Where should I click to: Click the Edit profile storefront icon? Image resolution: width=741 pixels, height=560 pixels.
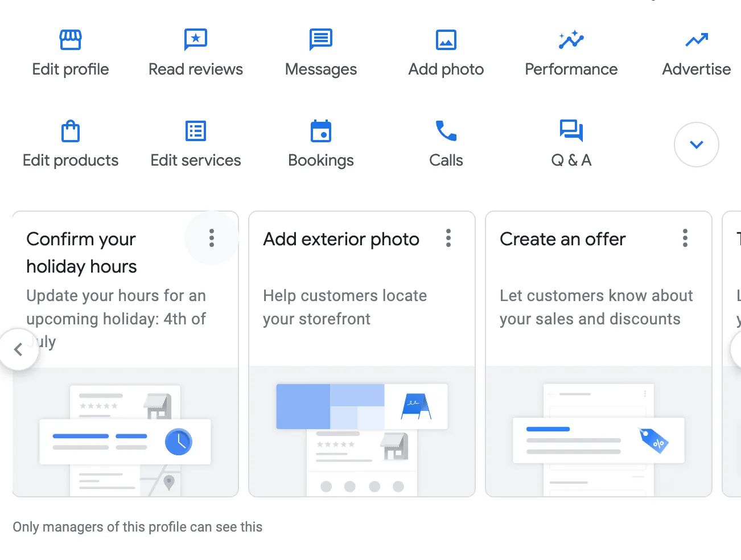pos(71,40)
